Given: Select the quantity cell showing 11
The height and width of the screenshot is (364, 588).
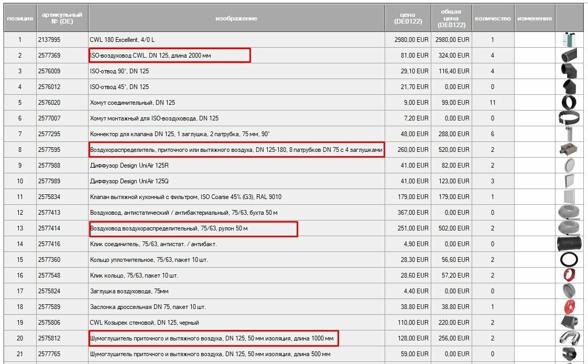Looking at the screenshot, I should [493, 103].
